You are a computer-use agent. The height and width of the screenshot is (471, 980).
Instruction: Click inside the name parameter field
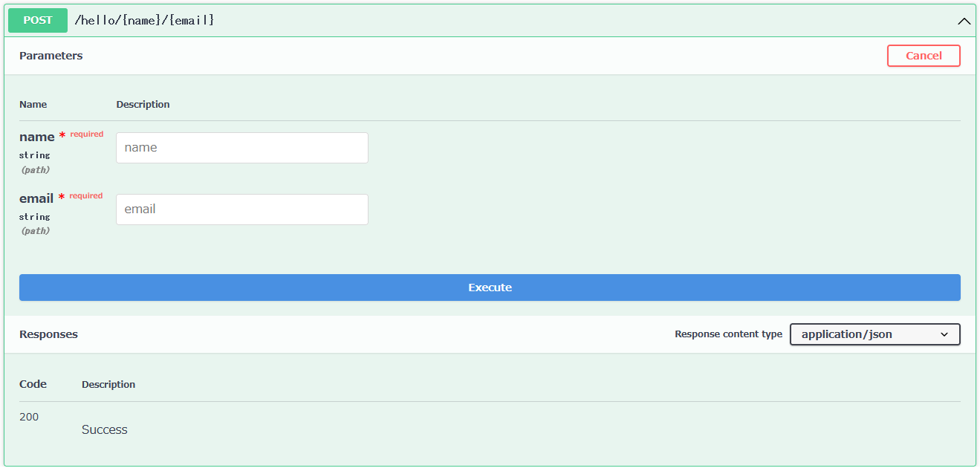coord(241,147)
